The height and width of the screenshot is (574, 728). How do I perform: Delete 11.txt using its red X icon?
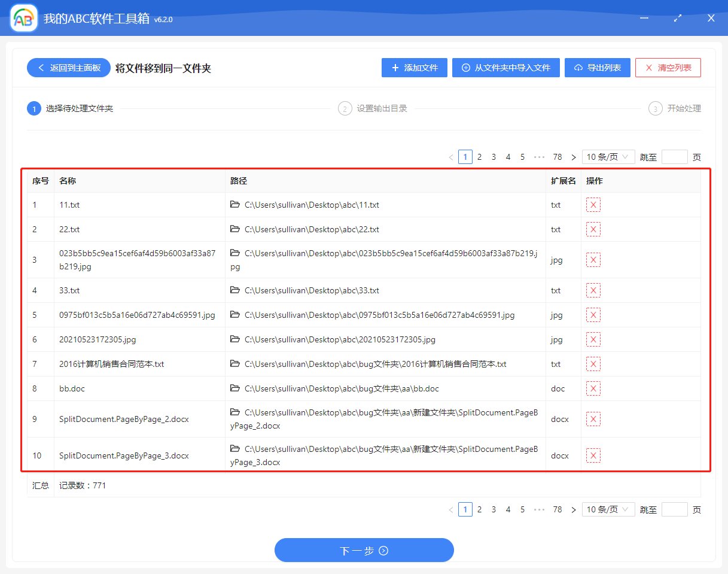[593, 204]
